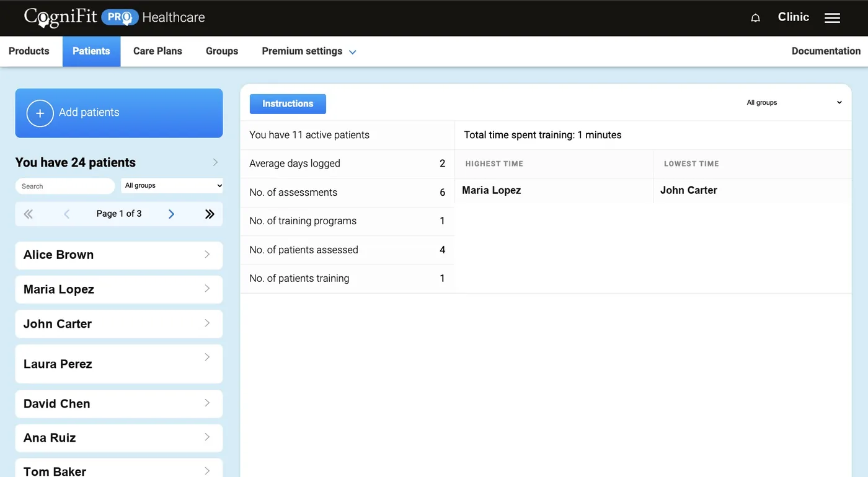Go to the Products tab
This screenshot has height=477, width=868.
(x=29, y=51)
